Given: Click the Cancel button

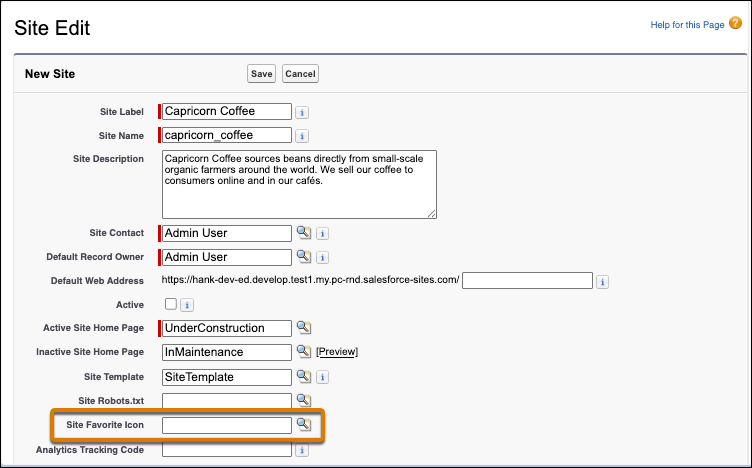Looking at the screenshot, I should (300, 73).
